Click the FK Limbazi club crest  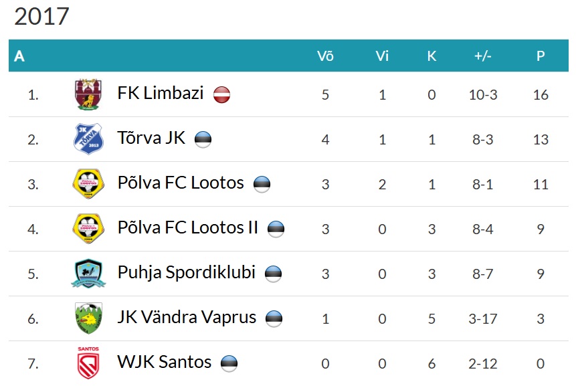pos(88,94)
